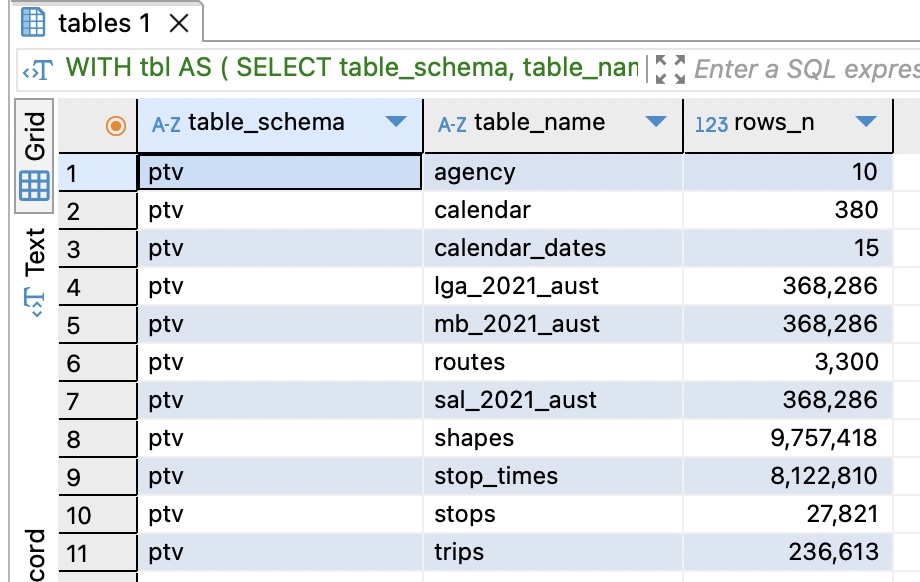The height and width of the screenshot is (582, 920).
Task: Switch to Grid view tab
Action: (34, 155)
